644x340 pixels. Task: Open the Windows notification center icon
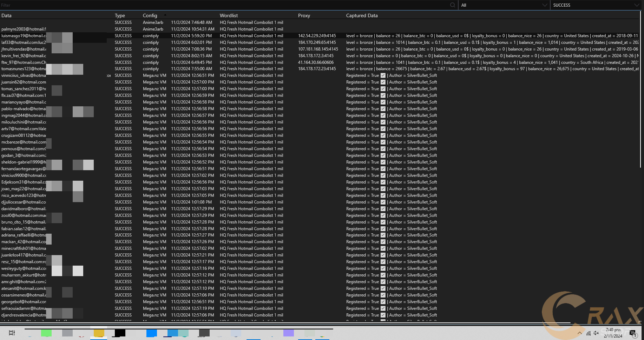click(633, 333)
